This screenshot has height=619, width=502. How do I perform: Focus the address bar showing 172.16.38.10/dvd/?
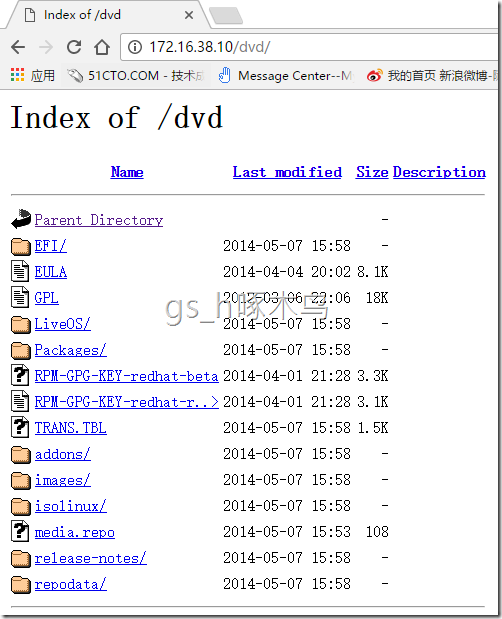(308, 47)
